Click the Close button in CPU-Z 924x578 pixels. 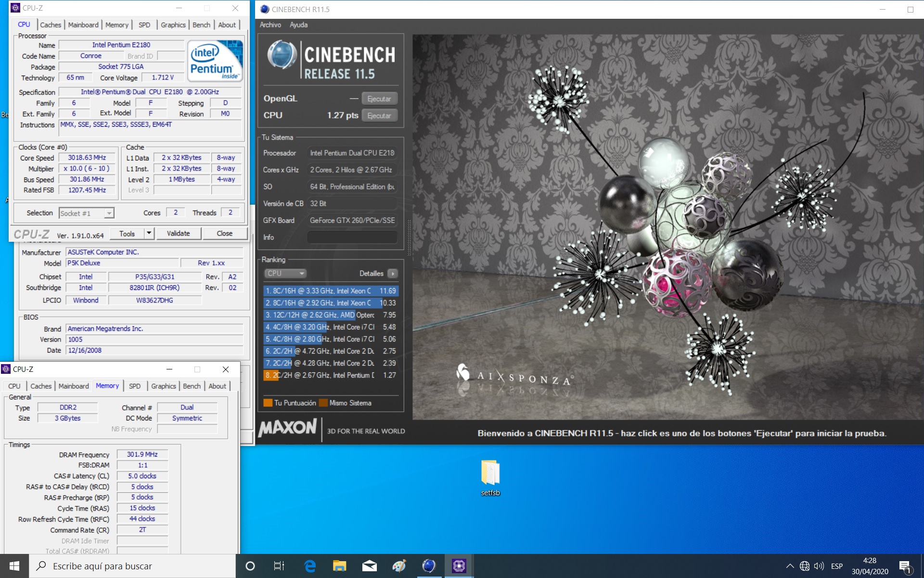click(225, 233)
